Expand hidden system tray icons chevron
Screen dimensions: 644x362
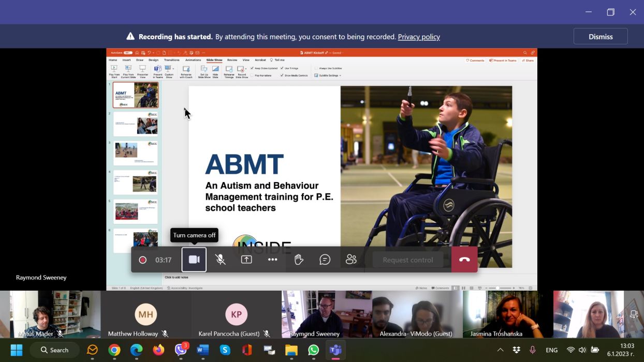coord(500,350)
